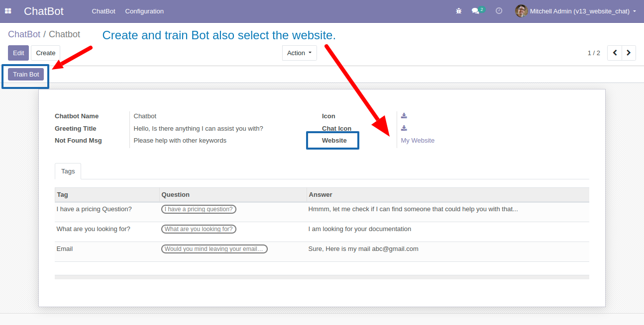Click the Create button
The height and width of the screenshot is (325, 644).
point(46,53)
